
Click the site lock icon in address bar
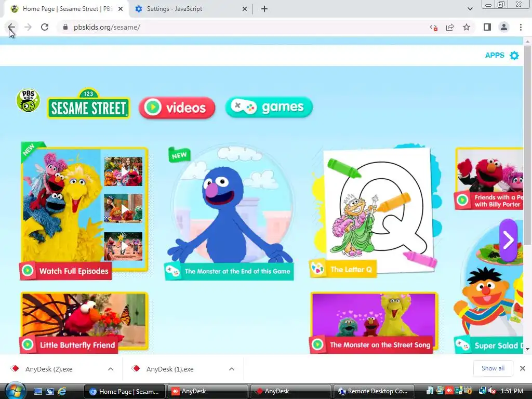pos(65,27)
